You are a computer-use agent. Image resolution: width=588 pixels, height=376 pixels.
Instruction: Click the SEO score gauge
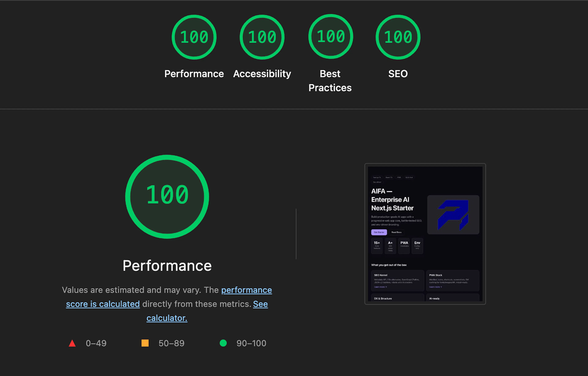click(398, 37)
